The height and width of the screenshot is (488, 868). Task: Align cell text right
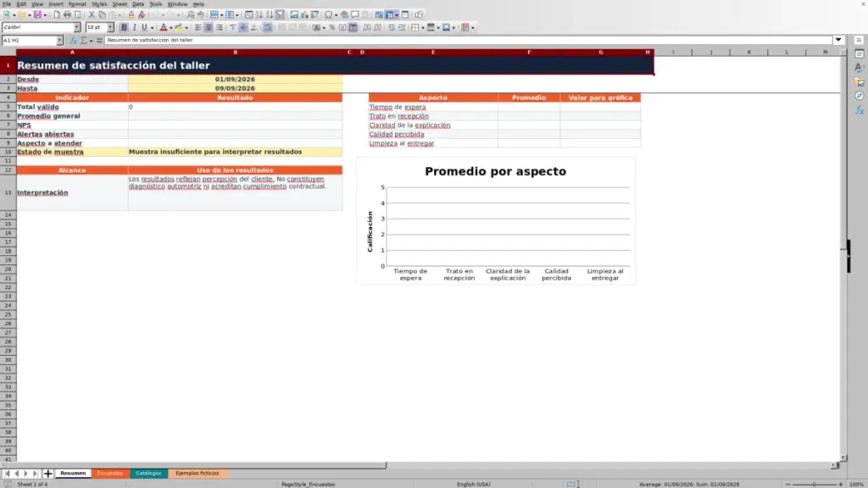point(220,27)
